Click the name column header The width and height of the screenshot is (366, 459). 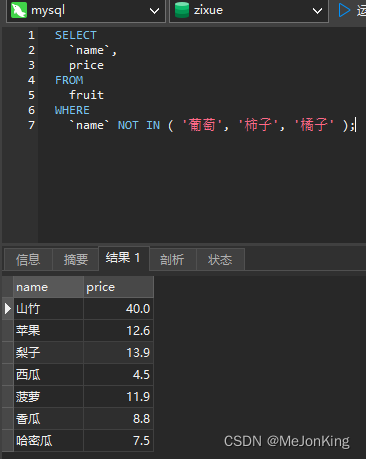point(48,287)
